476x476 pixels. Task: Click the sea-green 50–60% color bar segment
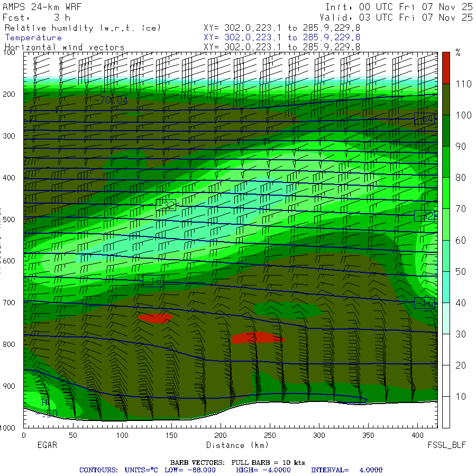[x=446, y=255]
